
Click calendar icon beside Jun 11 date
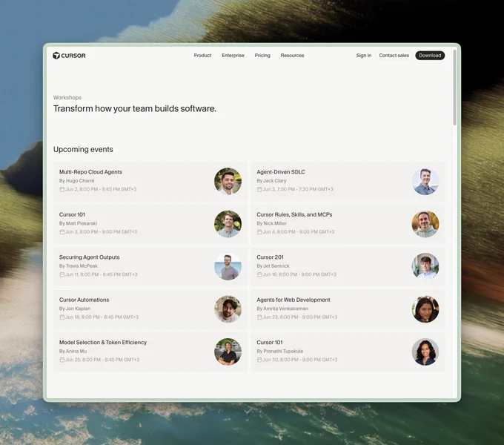coord(62,274)
